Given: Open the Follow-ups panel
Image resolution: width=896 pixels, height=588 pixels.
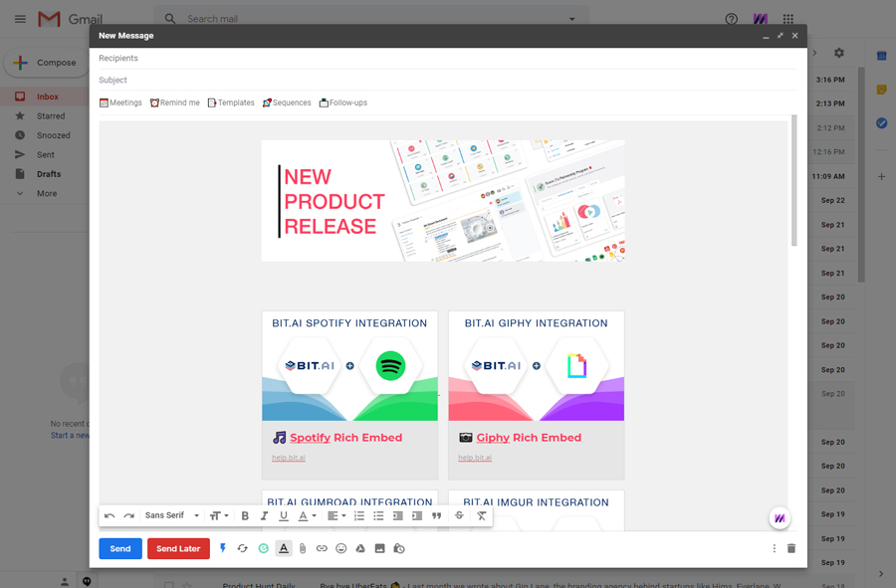Looking at the screenshot, I should pyautogui.click(x=342, y=101).
